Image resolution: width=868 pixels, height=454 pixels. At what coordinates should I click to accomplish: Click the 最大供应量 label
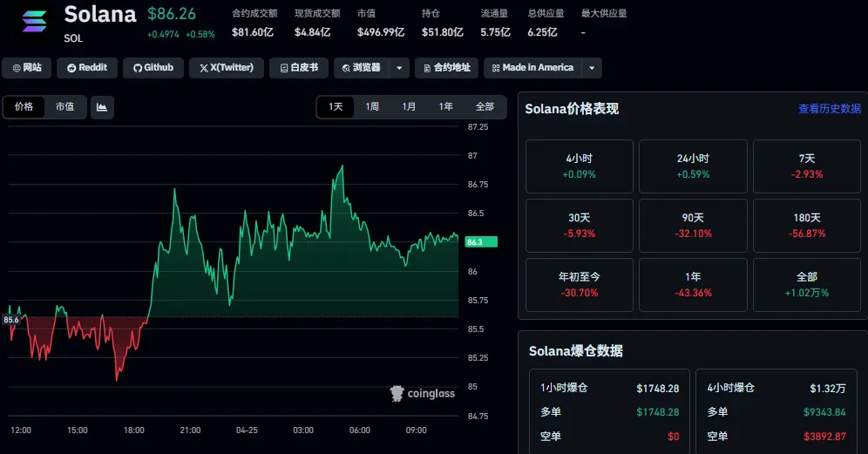(x=604, y=13)
